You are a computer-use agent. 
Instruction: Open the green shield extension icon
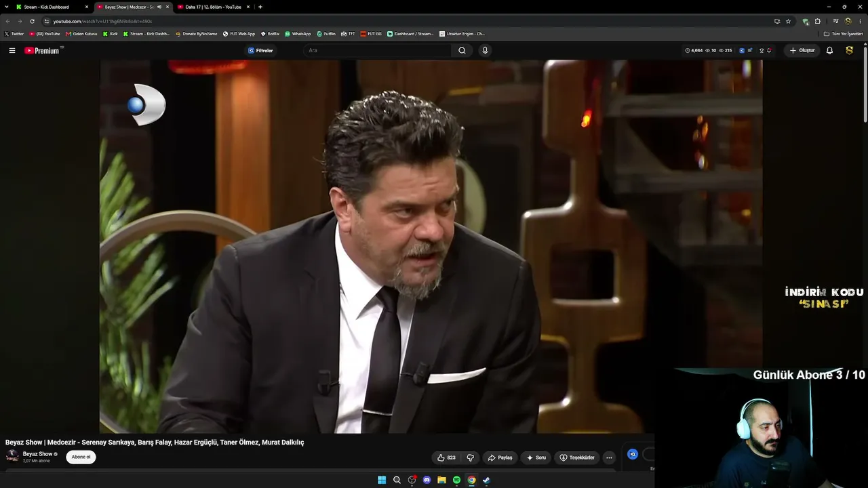[806, 21]
